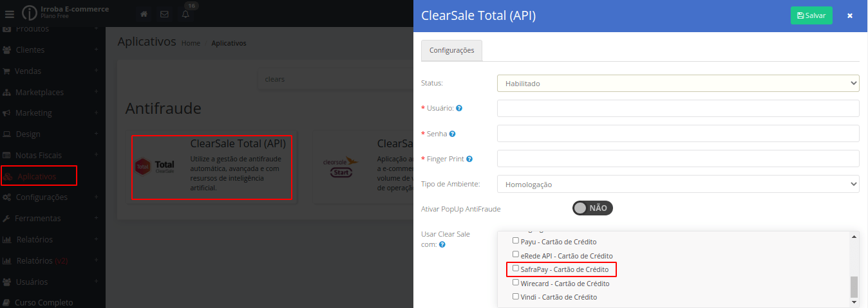Check eRede API - Cartão de Crédito
This screenshot has height=308, width=868.
tap(515, 254)
